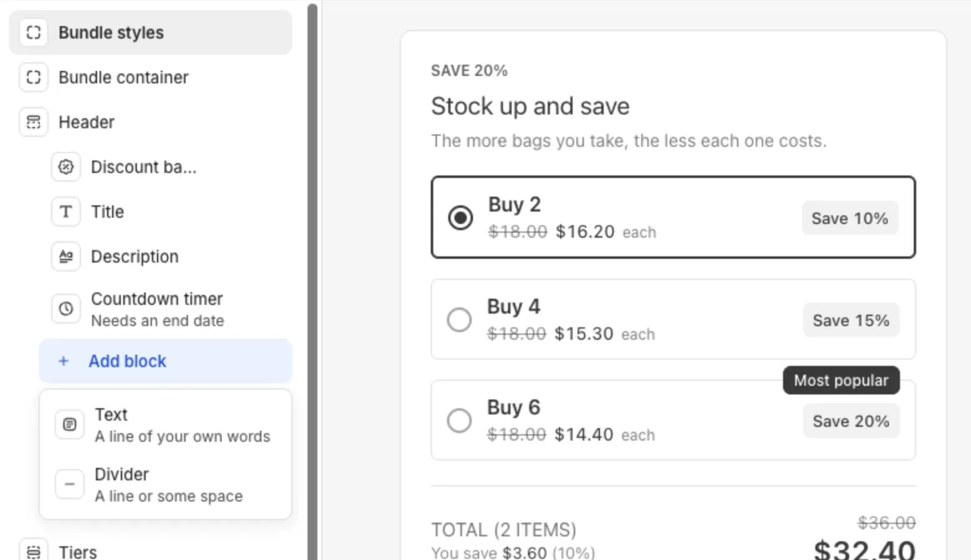Click the TOTAL (2 ITEMS) label
This screenshot has height=560, width=971.
pos(504,530)
